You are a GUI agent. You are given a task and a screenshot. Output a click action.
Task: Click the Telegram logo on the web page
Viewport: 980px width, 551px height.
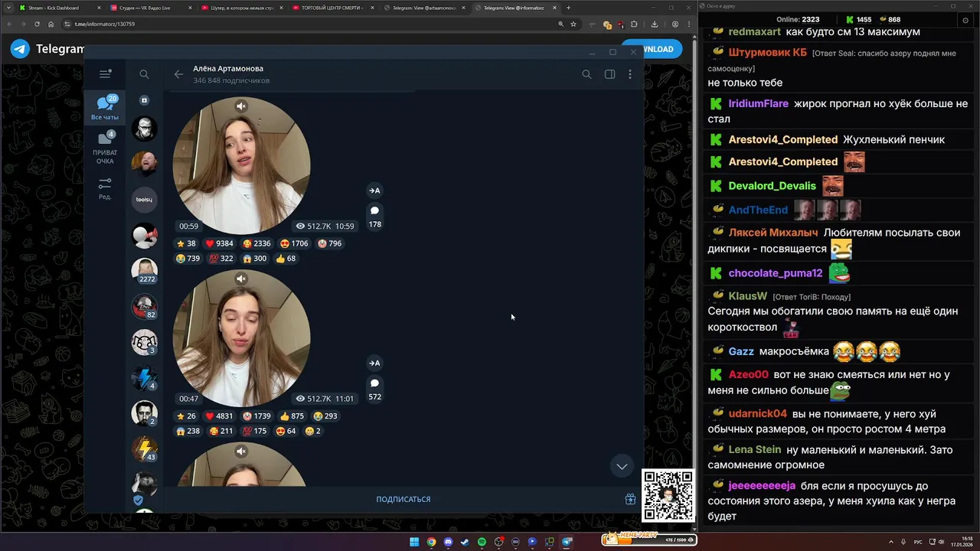click(20, 49)
